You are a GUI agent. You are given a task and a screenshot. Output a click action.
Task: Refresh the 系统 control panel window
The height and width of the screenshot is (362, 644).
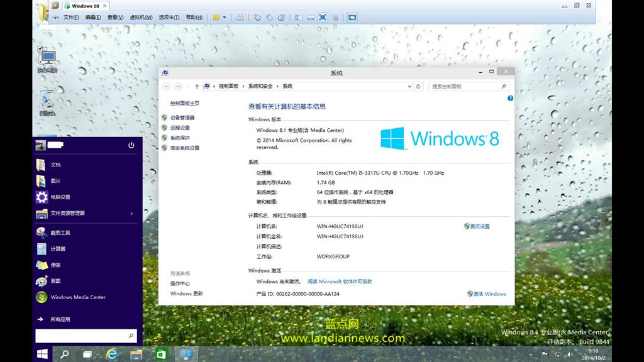pos(418,86)
